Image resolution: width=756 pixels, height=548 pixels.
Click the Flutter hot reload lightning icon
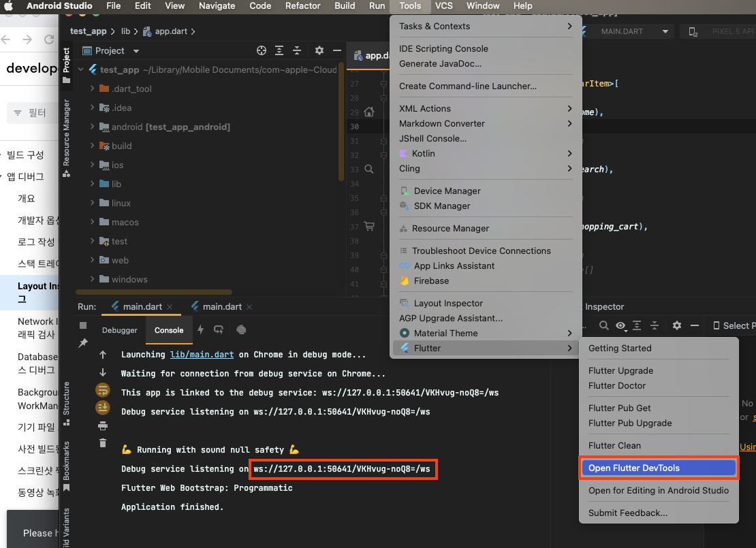[x=200, y=329]
